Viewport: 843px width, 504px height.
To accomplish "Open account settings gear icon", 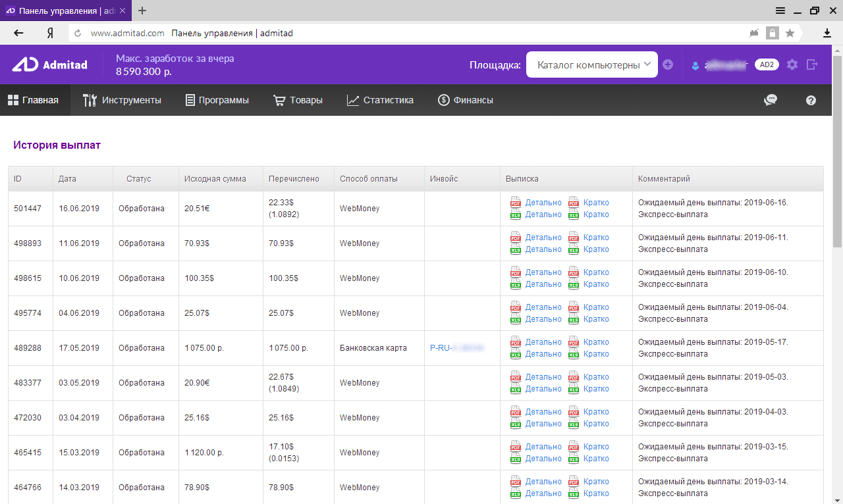I will coord(792,64).
